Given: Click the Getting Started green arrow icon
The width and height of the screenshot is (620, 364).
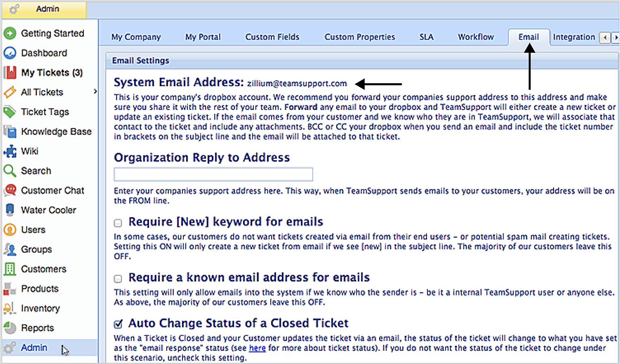Looking at the screenshot, I should [10, 33].
